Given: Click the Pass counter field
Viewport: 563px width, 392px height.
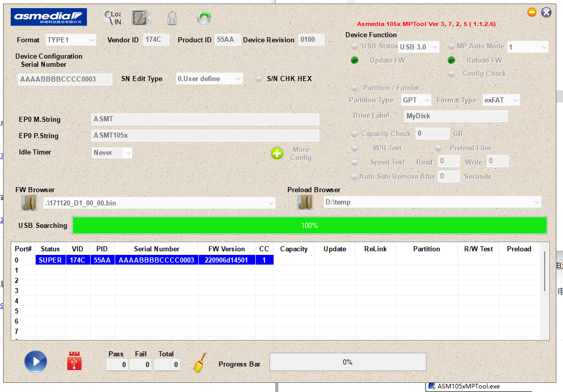Looking at the screenshot, I should [x=117, y=364].
